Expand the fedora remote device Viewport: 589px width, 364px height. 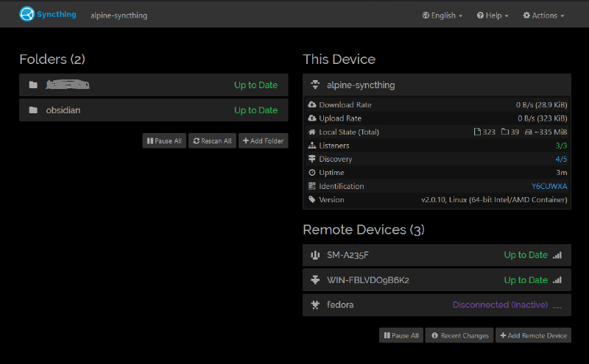pos(437,304)
